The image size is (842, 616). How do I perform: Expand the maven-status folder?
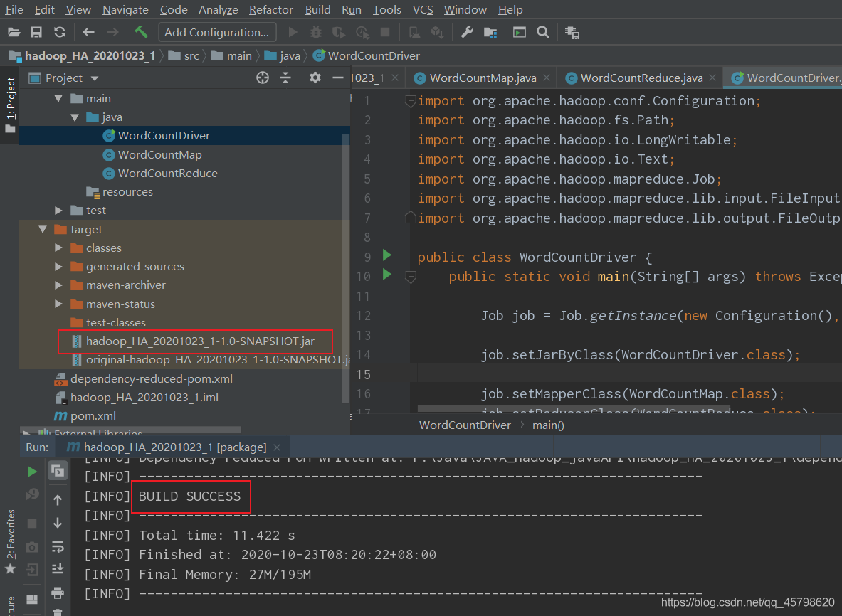58,304
